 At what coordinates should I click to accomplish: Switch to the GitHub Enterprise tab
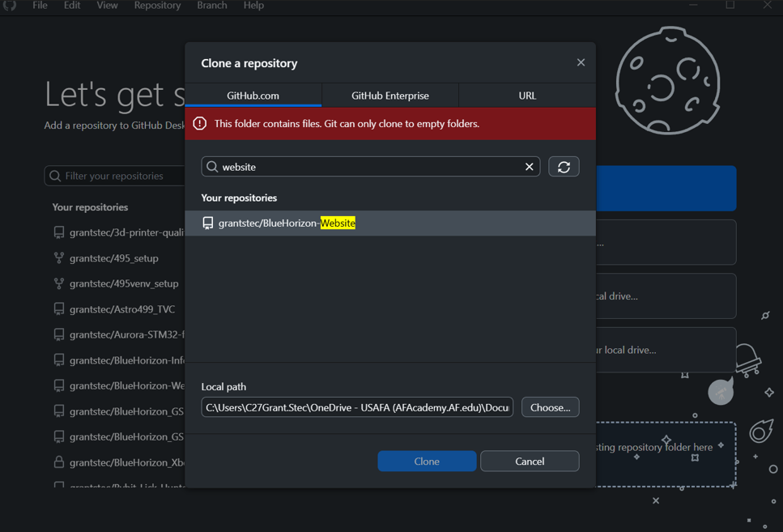tap(390, 96)
